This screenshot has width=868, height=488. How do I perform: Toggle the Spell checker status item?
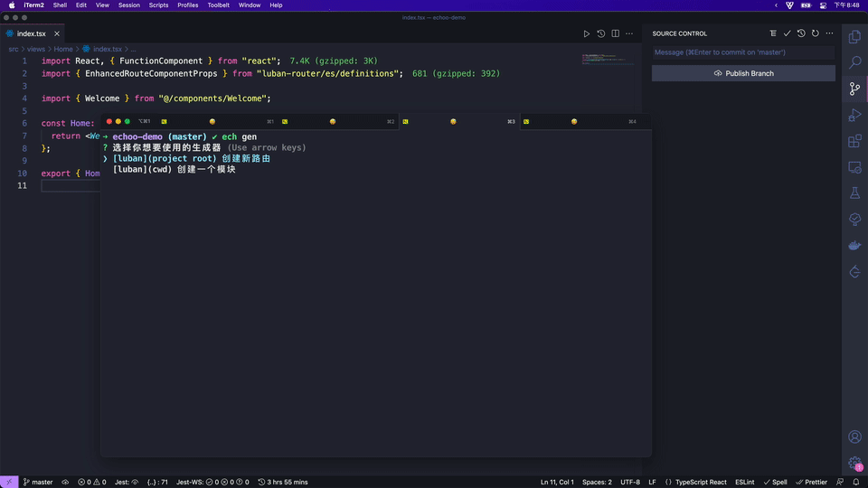tap(775, 483)
